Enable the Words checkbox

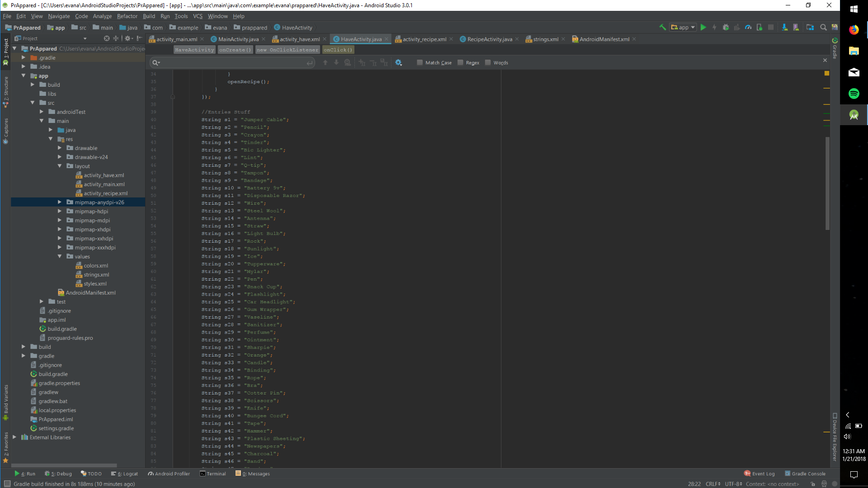tap(488, 63)
